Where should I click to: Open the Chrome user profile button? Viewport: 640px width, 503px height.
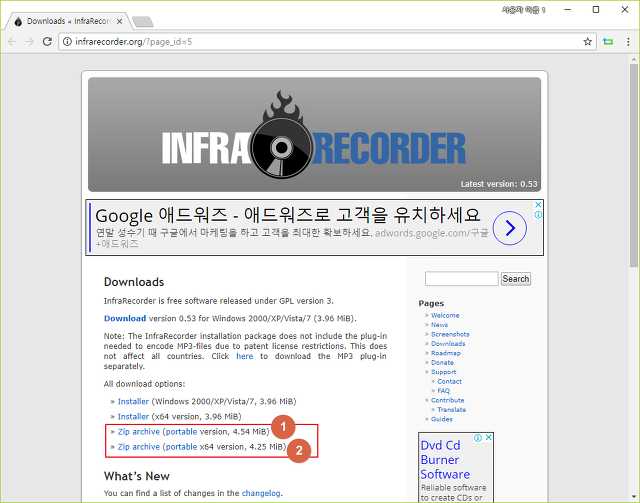coord(524,10)
